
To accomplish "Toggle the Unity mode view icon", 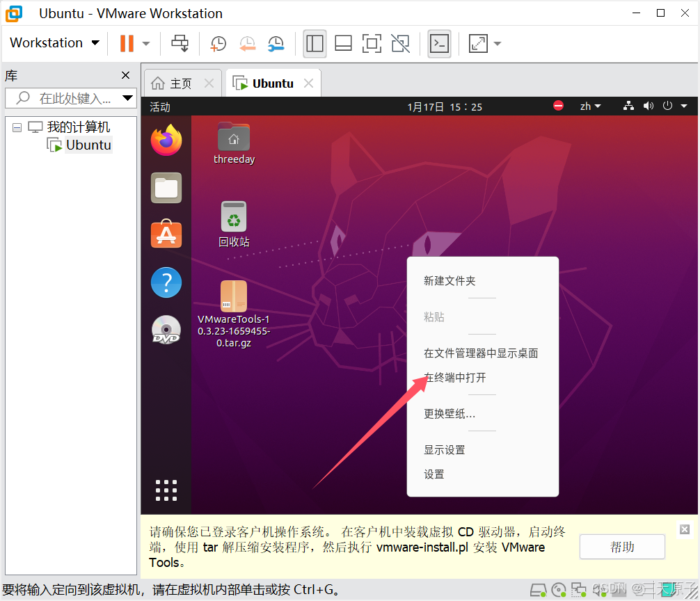I will [400, 43].
